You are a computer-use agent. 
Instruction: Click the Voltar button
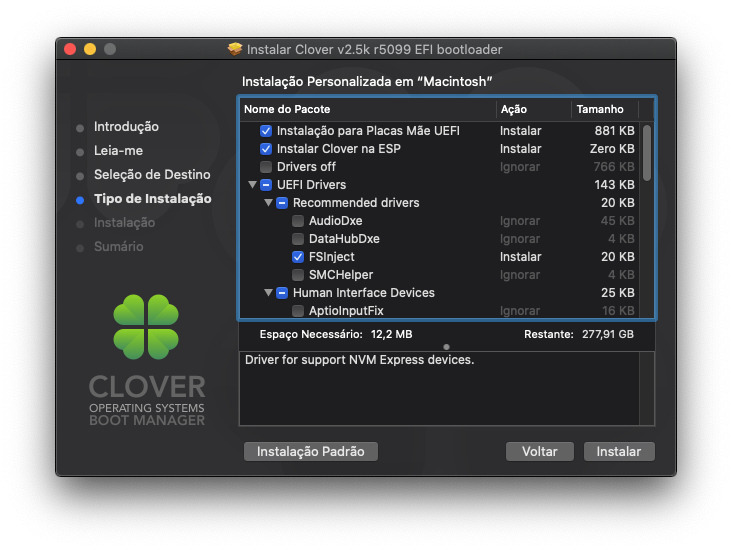point(540,451)
